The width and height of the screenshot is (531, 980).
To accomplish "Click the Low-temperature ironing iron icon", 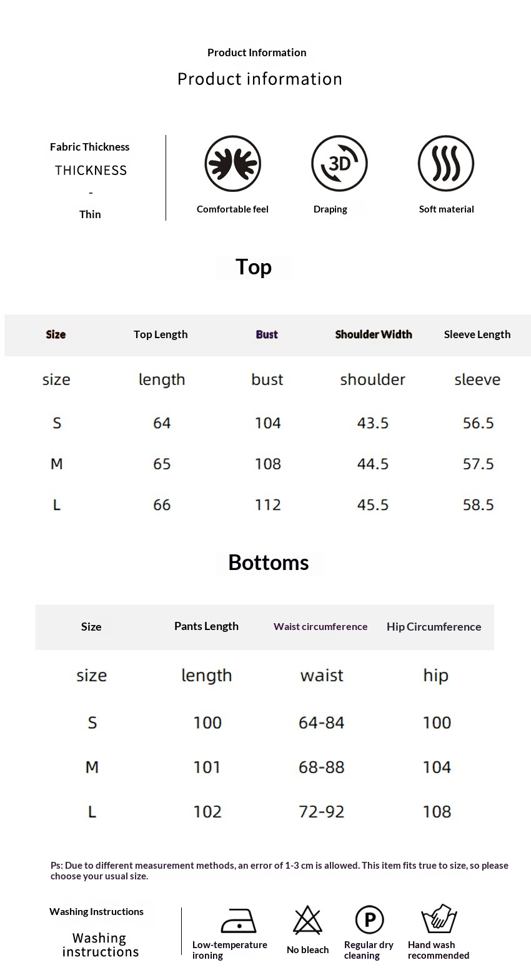I will (x=238, y=921).
